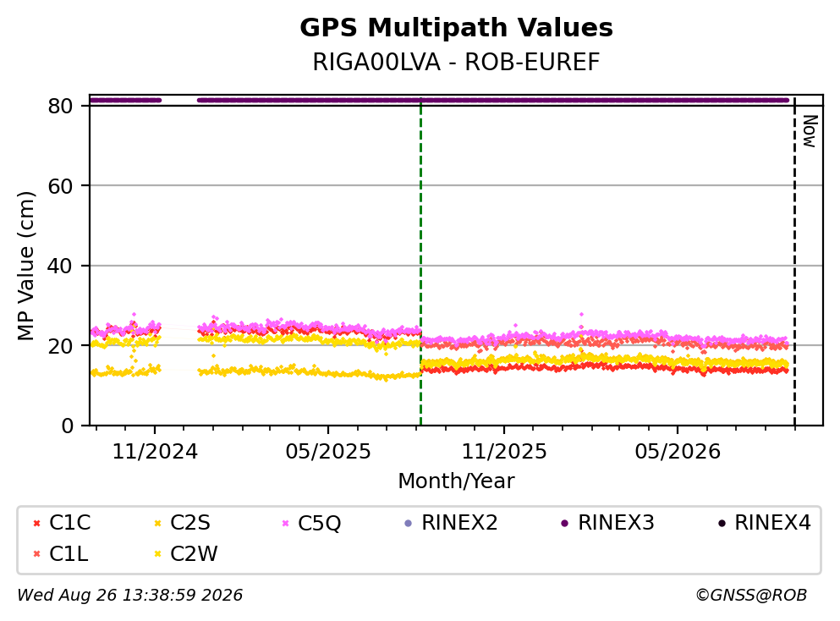Click the C2S orange legend marker
The image size is (840, 621).
pyautogui.click(x=157, y=523)
